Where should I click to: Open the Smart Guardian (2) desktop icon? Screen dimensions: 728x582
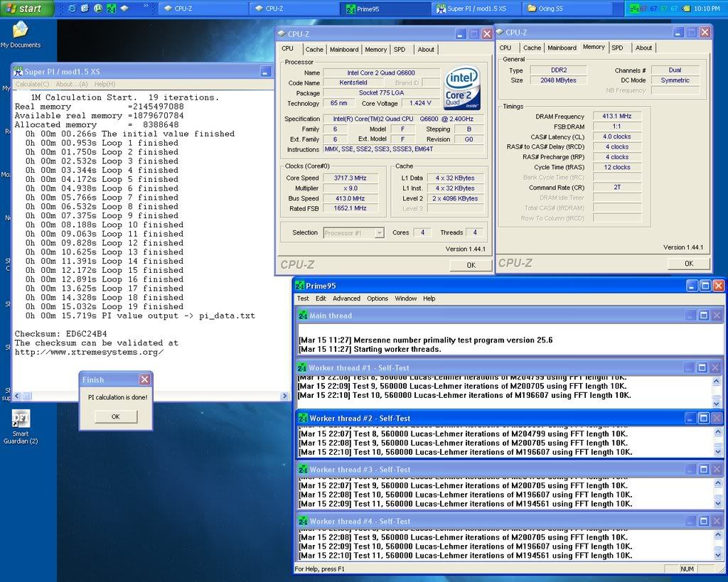point(21,428)
